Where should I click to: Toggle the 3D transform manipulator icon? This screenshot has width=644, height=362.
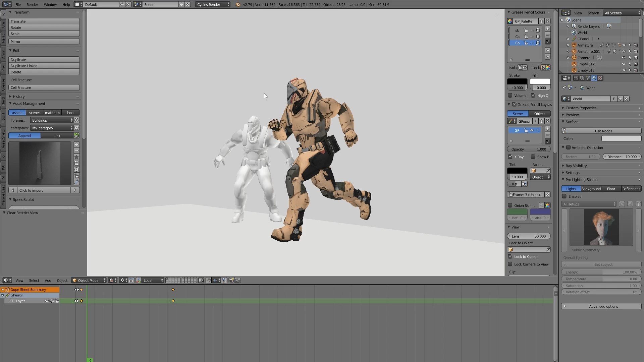coord(139,280)
